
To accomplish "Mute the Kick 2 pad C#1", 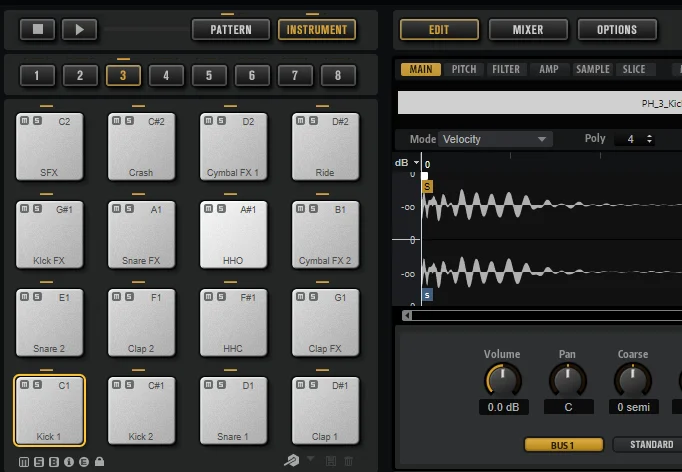I will tap(117, 385).
